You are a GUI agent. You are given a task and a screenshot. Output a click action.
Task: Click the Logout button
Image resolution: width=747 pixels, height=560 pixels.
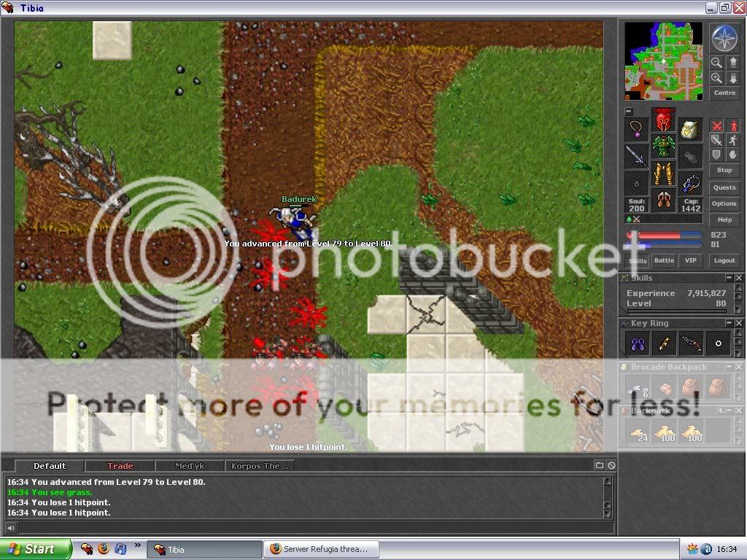[x=724, y=260]
